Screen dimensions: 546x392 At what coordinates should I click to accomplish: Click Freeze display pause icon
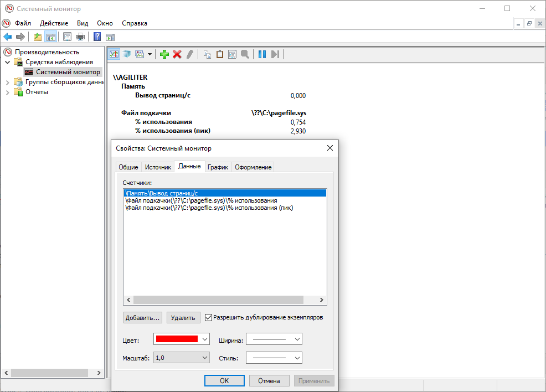coord(262,54)
